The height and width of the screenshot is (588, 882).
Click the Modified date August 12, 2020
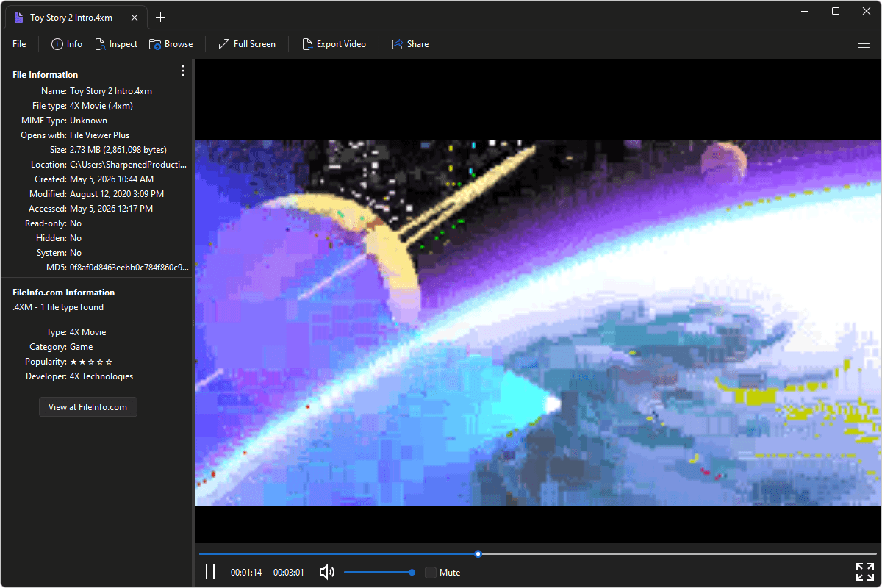tap(117, 194)
